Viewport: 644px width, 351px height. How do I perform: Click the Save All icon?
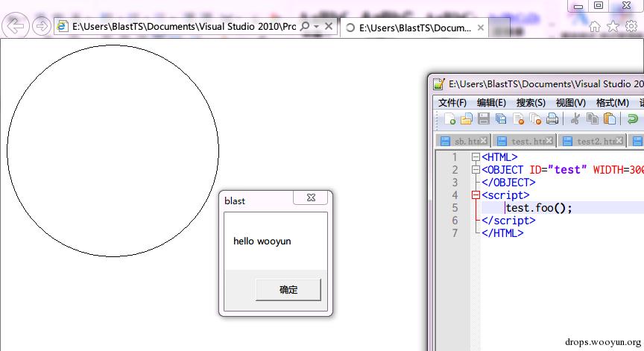501,119
